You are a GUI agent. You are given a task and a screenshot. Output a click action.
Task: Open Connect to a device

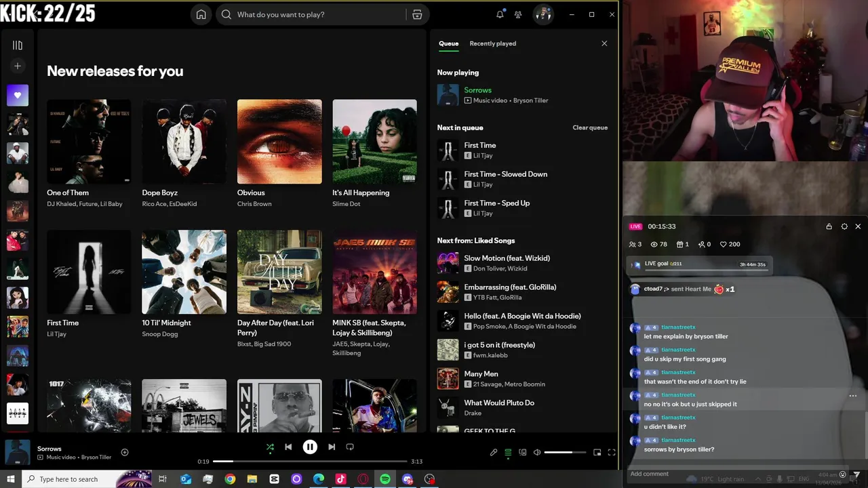[522, 452]
